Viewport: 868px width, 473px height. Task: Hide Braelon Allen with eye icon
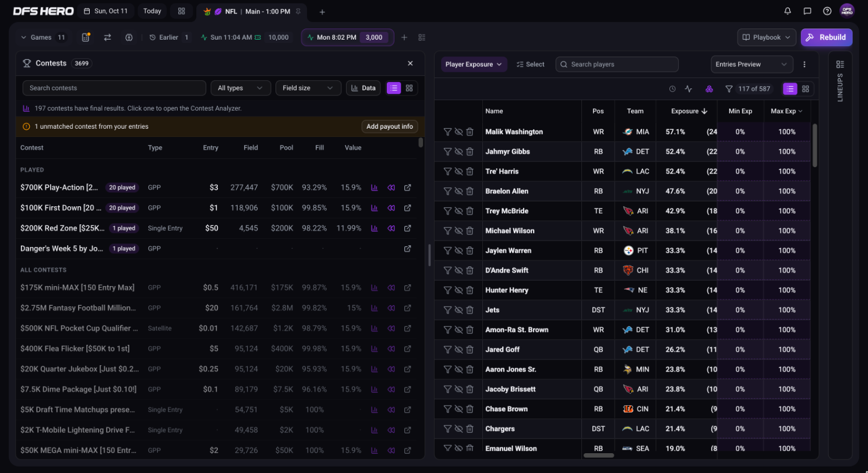[x=458, y=191]
